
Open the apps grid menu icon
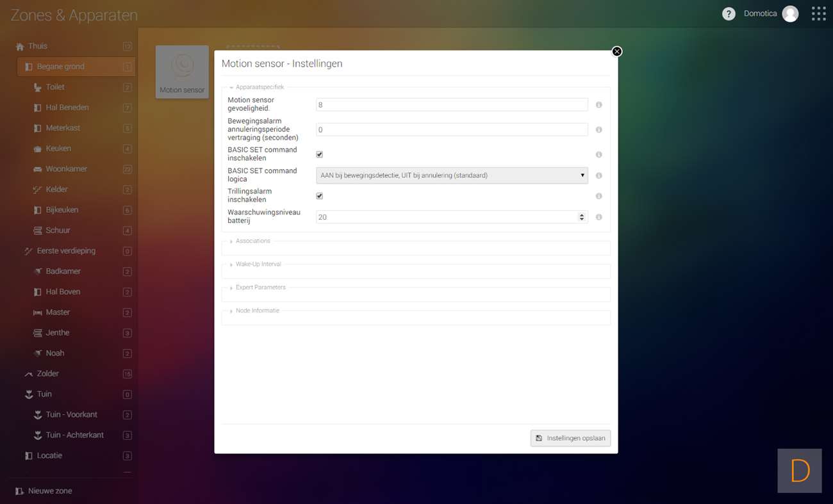(818, 13)
